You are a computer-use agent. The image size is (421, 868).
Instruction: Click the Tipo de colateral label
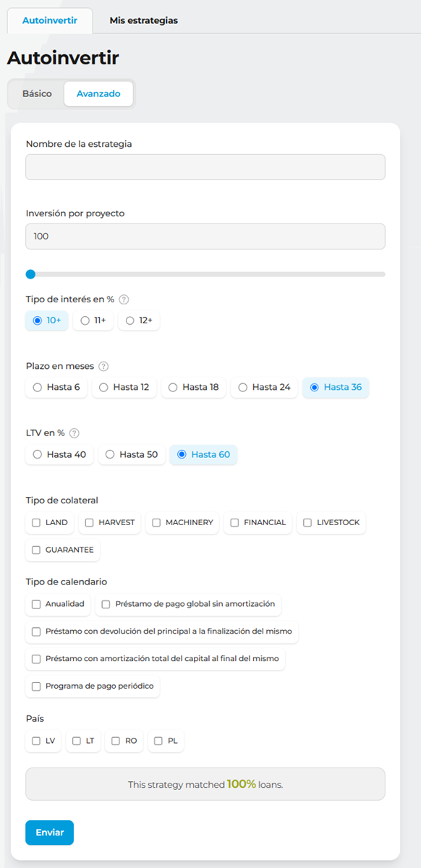pyautogui.click(x=62, y=501)
